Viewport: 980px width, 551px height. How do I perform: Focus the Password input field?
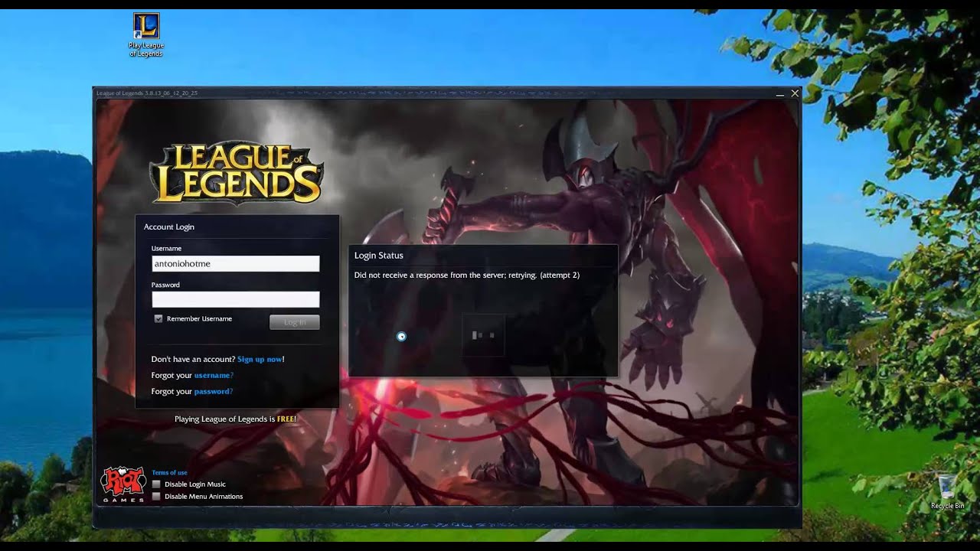click(235, 299)
